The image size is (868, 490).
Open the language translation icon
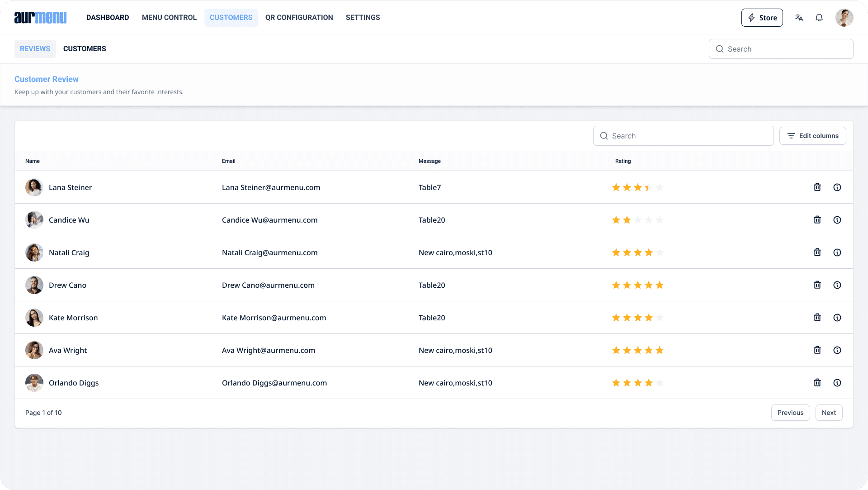click(x=799, y=18)
